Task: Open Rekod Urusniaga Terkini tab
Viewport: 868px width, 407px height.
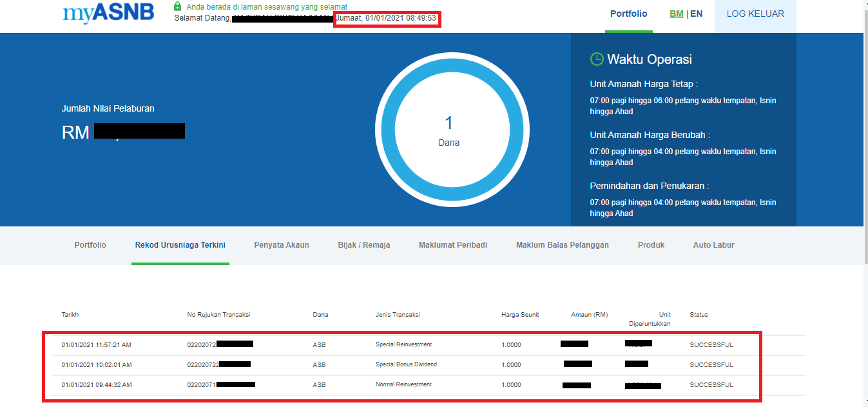Action: [180, 245]
